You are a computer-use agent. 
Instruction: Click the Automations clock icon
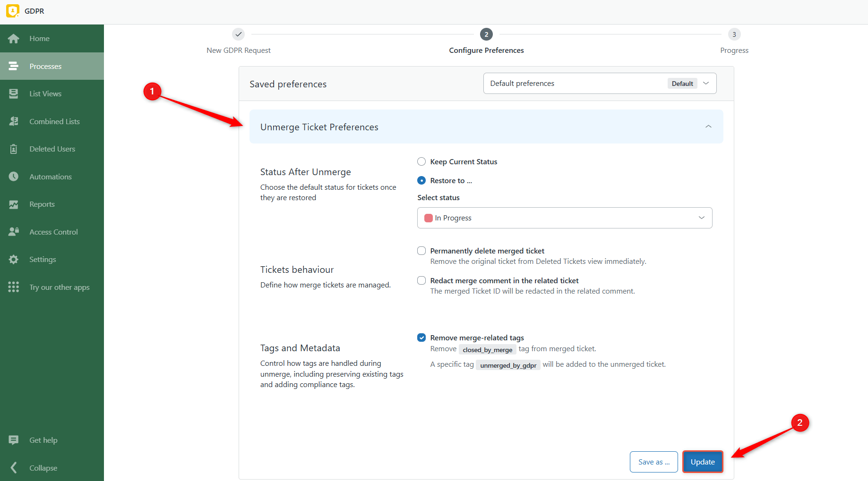(14, 177)
